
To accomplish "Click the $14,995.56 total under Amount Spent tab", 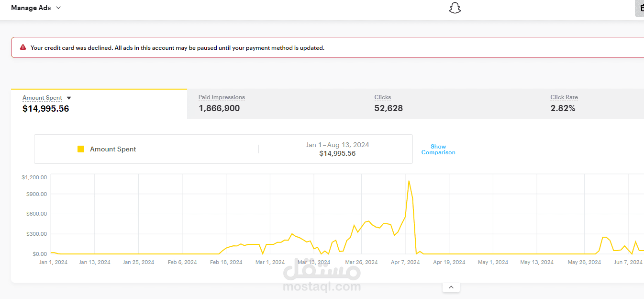I will pos(46,109).
